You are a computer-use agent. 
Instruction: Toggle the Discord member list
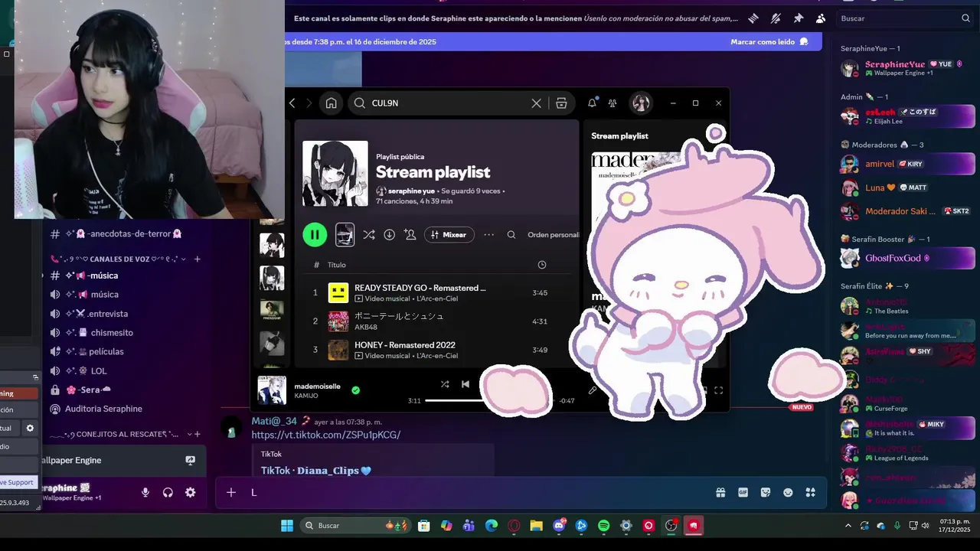(x=821, y=18)
